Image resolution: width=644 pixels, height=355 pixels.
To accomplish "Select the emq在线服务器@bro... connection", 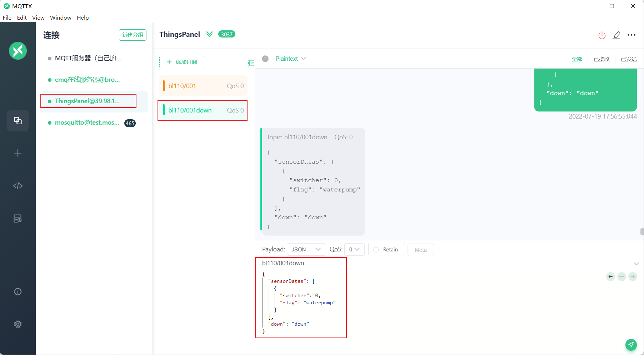I will 94,80.
